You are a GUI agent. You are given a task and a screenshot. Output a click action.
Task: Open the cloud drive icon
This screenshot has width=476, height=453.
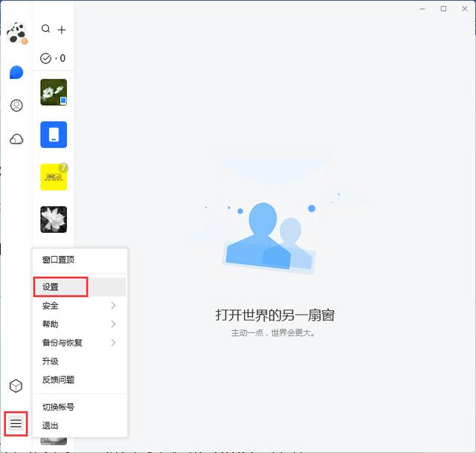click(16, 139)
